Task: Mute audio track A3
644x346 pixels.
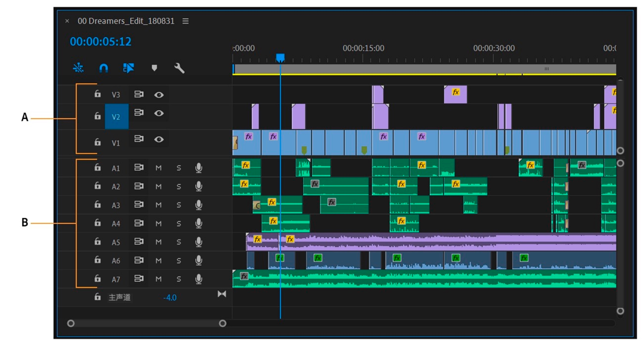Action: tap(159, 205)
